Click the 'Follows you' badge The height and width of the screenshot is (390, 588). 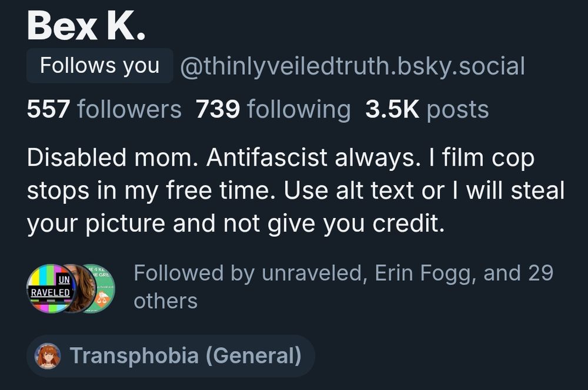[x=99, y=66]
